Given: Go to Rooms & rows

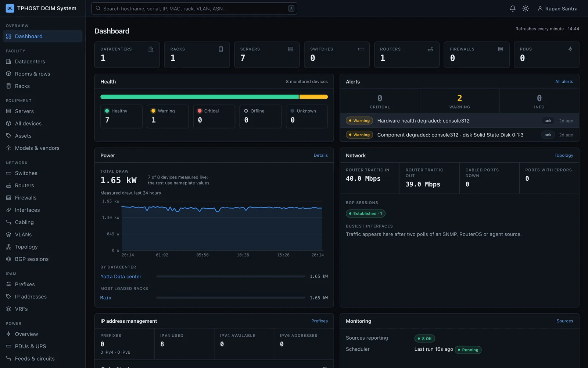Looking at the screenshot, I should pyautogui.click(x=43, y=74).
